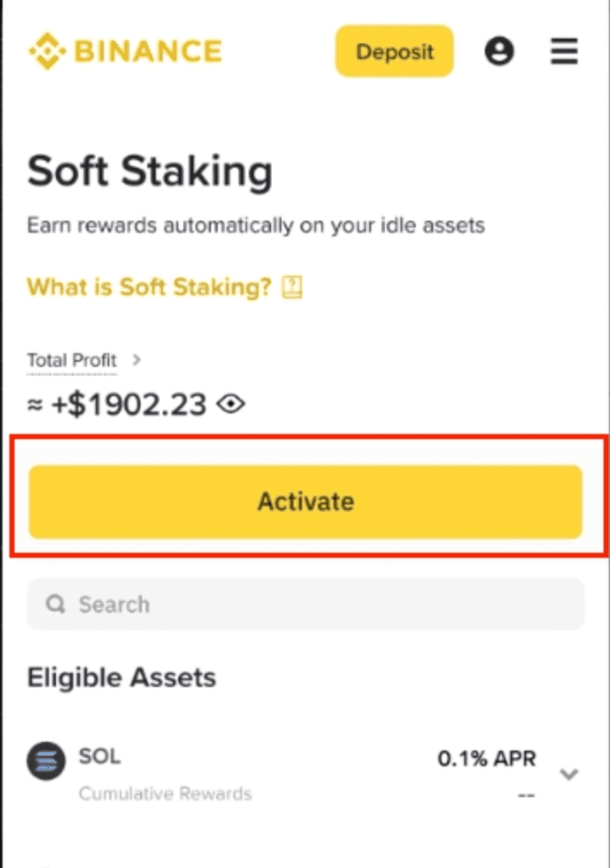Click the yellow Activate button

click(306, 502)
